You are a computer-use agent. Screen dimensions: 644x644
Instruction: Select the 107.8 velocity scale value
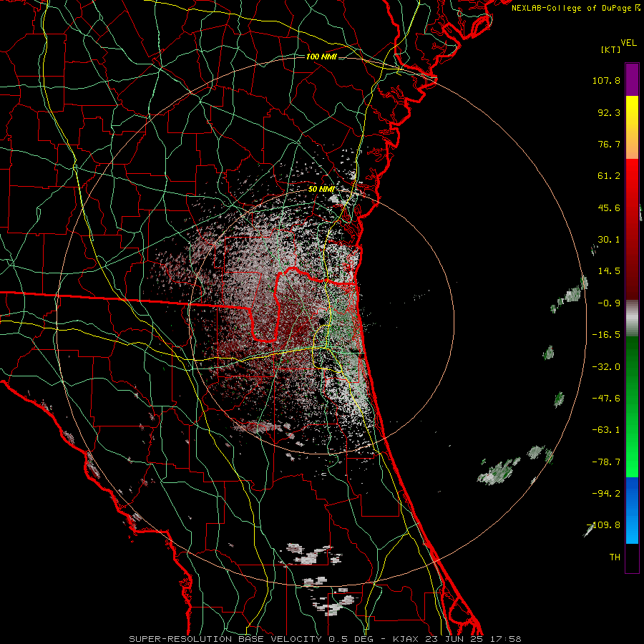pos(606,80)
